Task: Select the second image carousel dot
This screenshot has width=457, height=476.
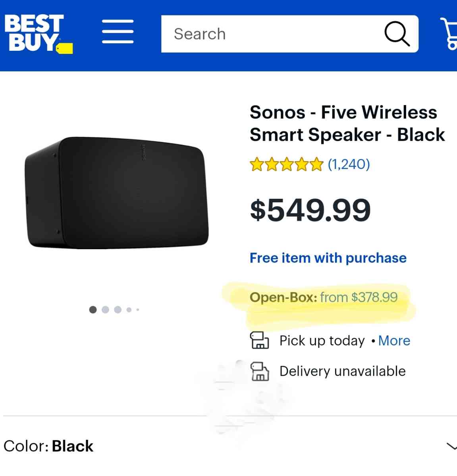Action: pos(105,309)
